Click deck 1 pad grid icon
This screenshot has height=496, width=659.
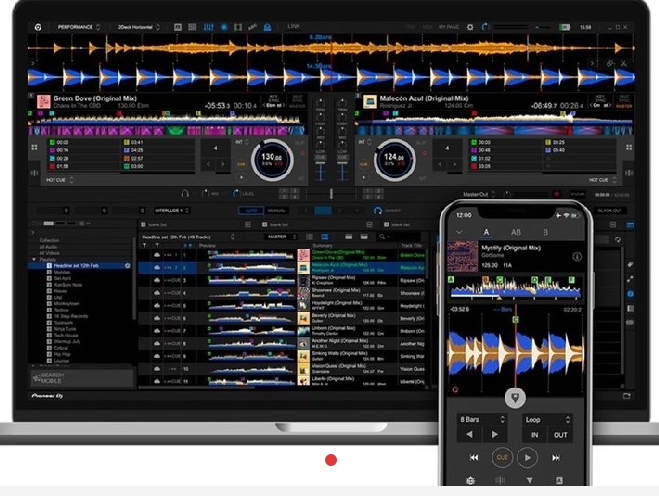tap(34, 147)
